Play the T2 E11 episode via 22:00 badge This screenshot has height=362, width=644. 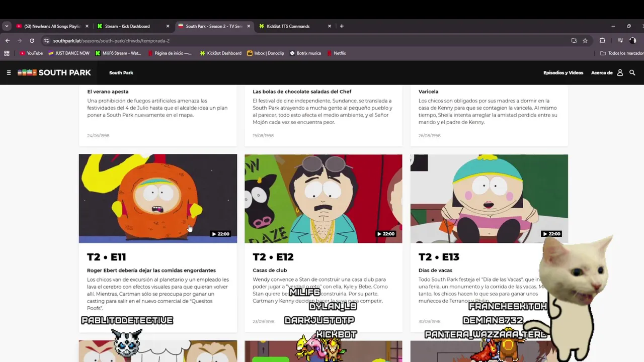tap(221, 234)
